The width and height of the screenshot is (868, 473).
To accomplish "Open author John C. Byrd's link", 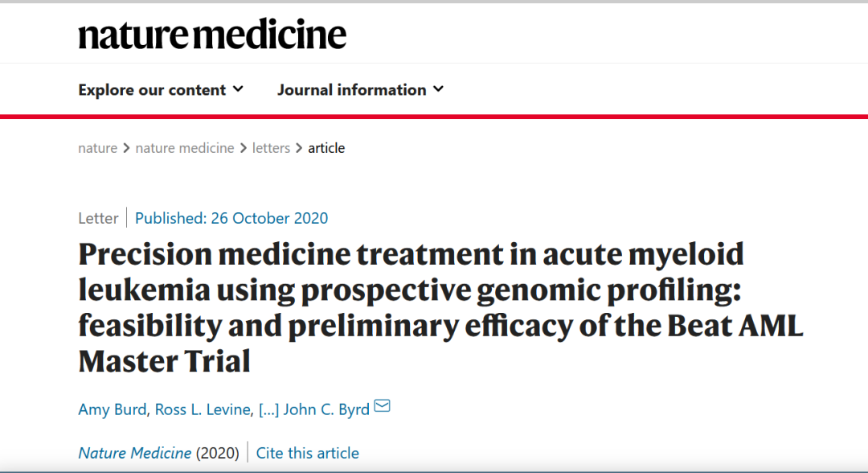I will tap(327, 409).
